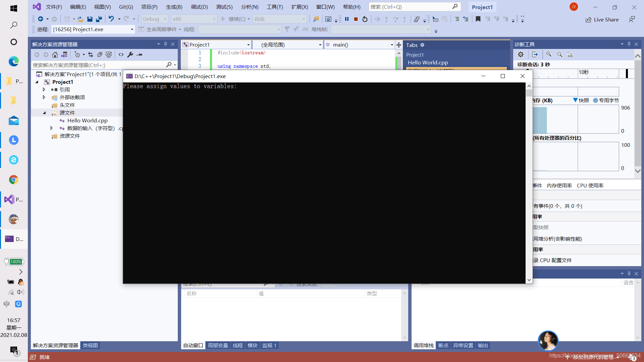Screen dimensions: 644x362
Task: Click Hello World.cpp in source files
Action: pyautogui.click(x=88, y=120)
